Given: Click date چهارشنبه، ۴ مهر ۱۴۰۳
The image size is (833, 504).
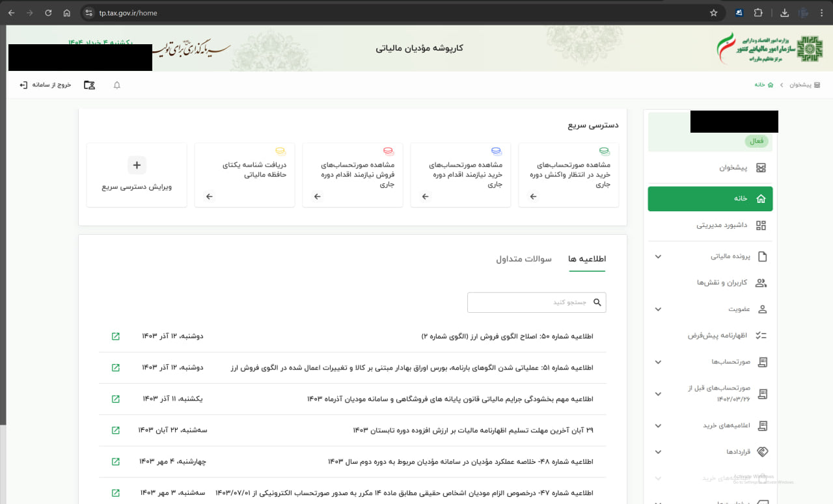Looking at the screenshot, I should [x=172, y=461].
